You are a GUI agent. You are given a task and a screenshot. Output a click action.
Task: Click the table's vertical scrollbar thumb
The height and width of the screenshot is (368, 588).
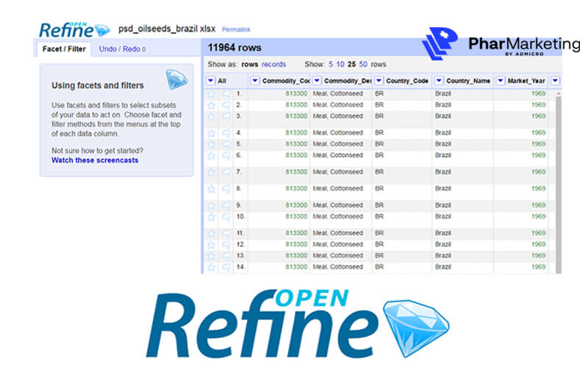pos(559,184)
